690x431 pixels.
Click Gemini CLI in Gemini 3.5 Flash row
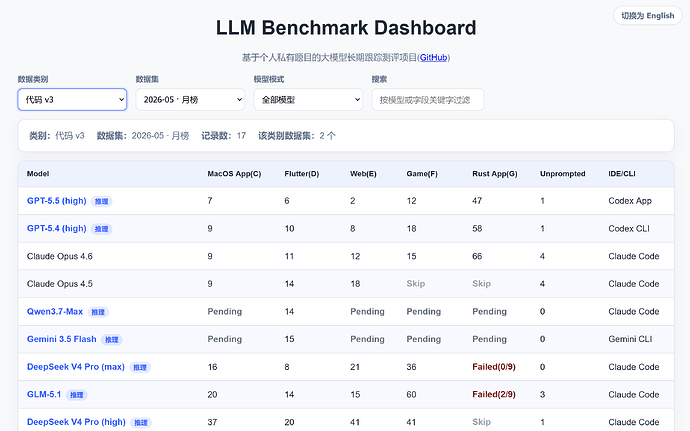(x=630, y=339)
